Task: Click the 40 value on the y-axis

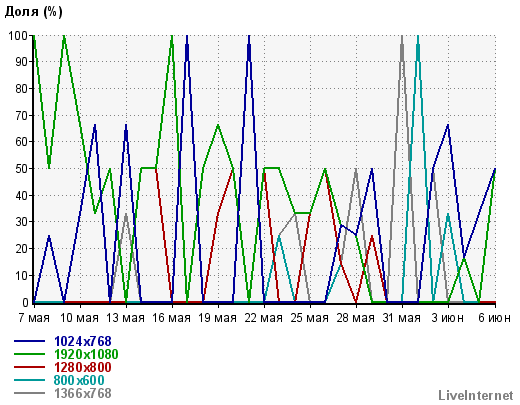Action: (x=22, y=195)
